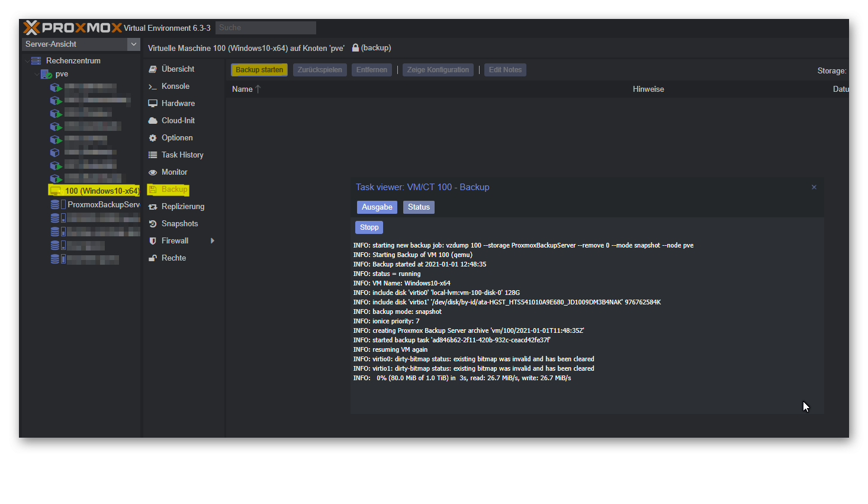Click the Übersicht book icon

153,69
